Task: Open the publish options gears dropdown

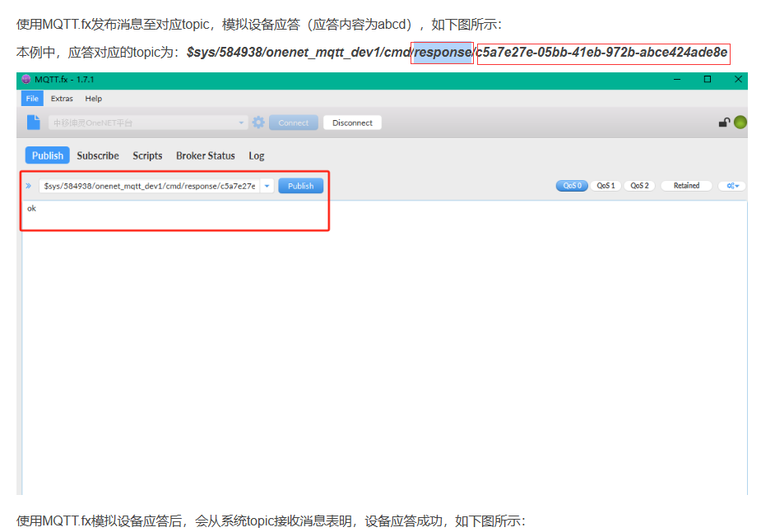Action: pos(732,186)
